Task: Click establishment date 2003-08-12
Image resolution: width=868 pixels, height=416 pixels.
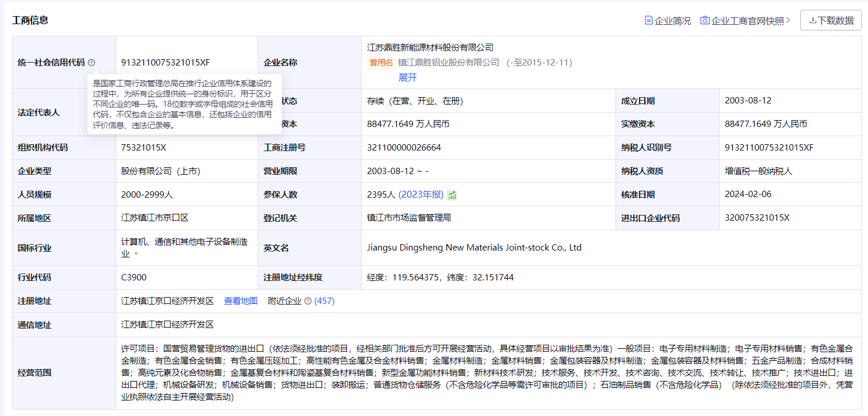Action: (748, 101)
